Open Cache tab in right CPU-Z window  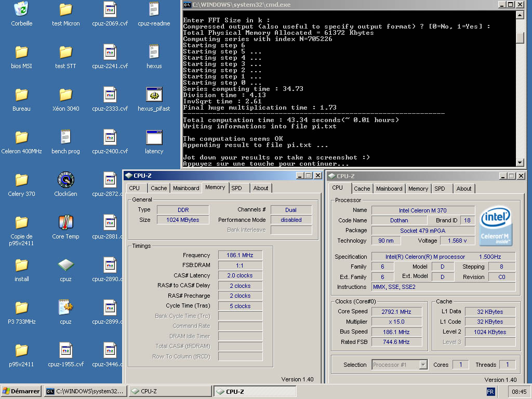(362, 189)
